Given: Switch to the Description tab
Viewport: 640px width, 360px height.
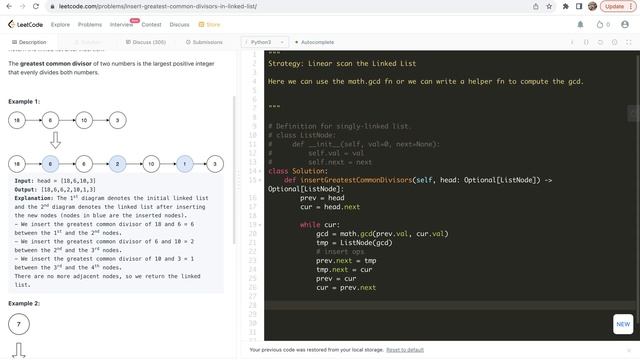Looking at the screenshot, I should click(x=29, y=42).
